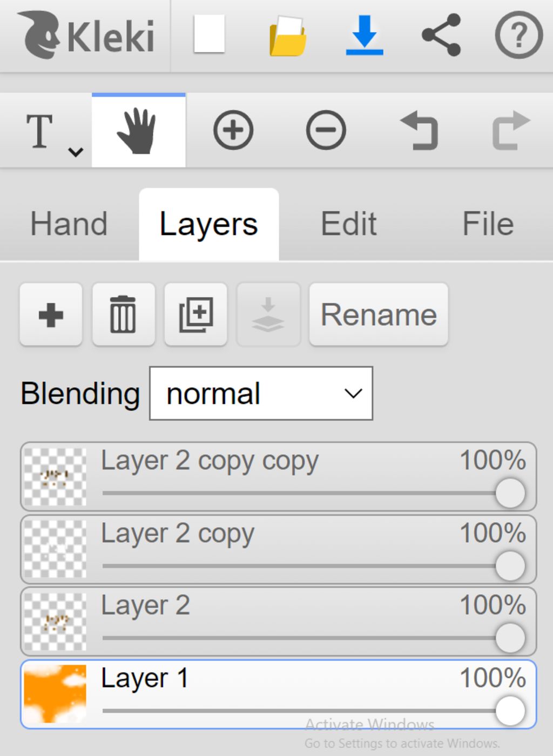Download the image with blue arrow icon
Image resolution: width=553 pixels, height=756 pixels.
click(x=365, y=36)
